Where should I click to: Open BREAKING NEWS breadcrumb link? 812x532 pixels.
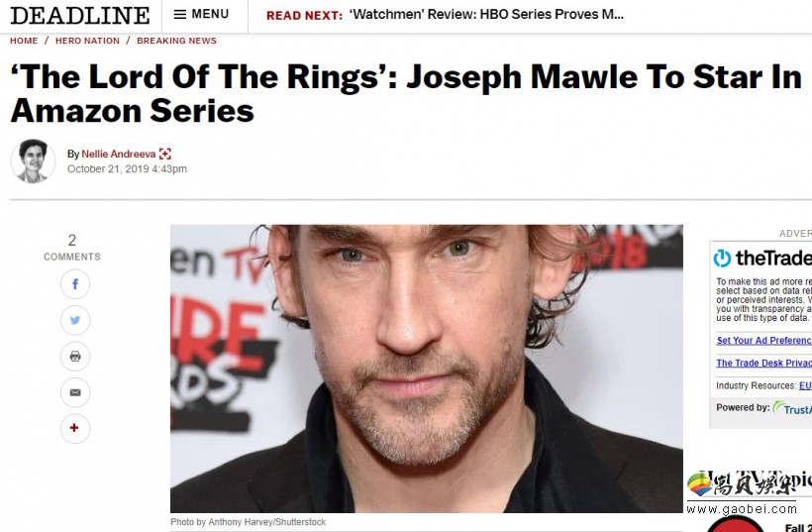point(176,41)
